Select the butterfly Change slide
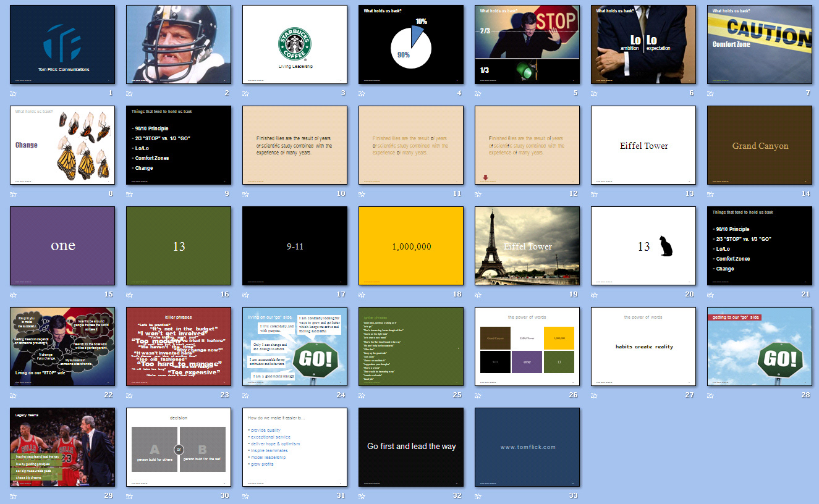 click(62, 145)
